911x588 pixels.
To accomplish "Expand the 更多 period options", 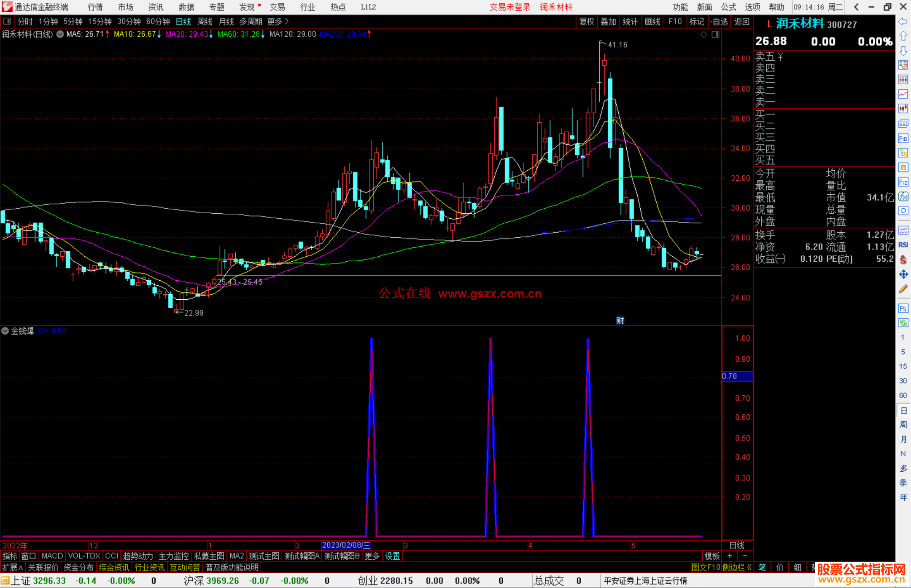I will tap(278, 21).
